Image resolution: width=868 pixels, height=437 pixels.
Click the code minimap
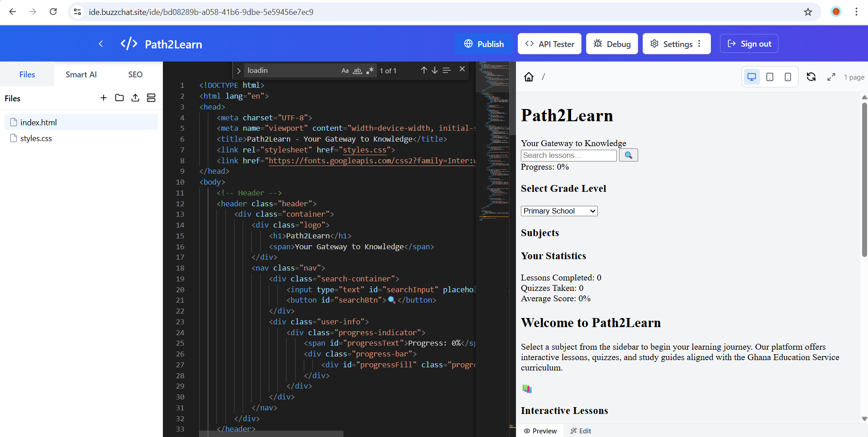[x=494, y=140]
